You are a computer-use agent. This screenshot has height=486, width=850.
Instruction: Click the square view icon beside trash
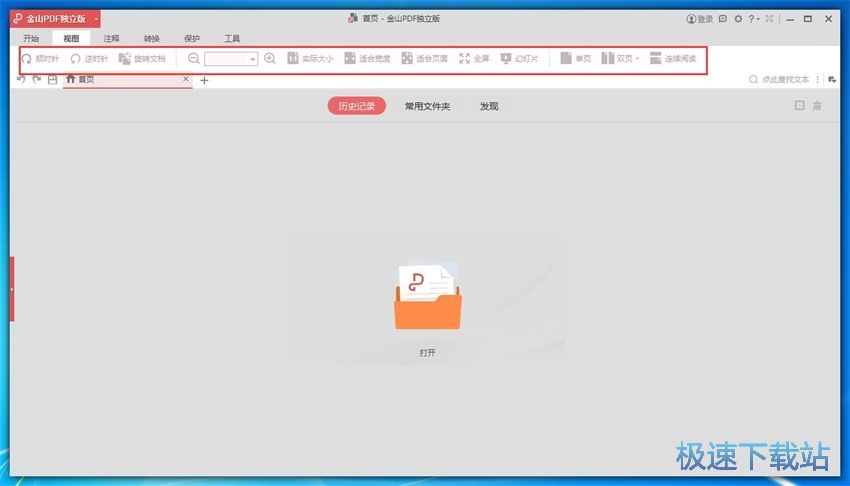pos(800,106)
